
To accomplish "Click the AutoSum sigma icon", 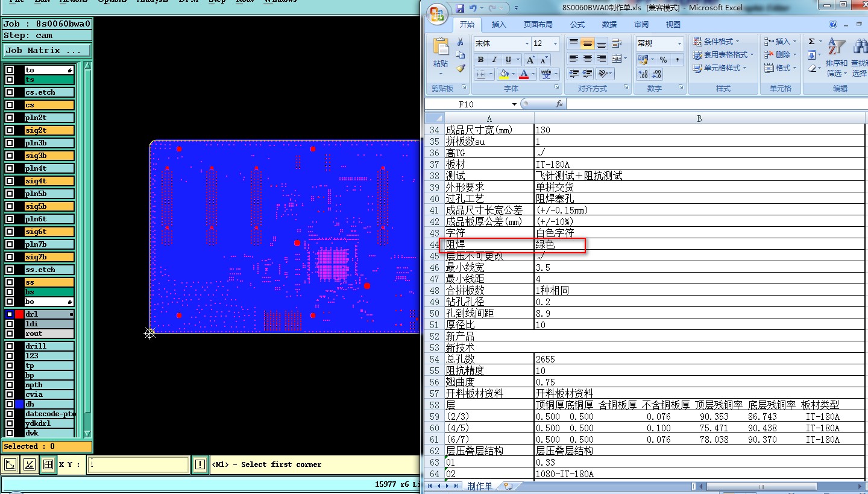I will point(811,42).
